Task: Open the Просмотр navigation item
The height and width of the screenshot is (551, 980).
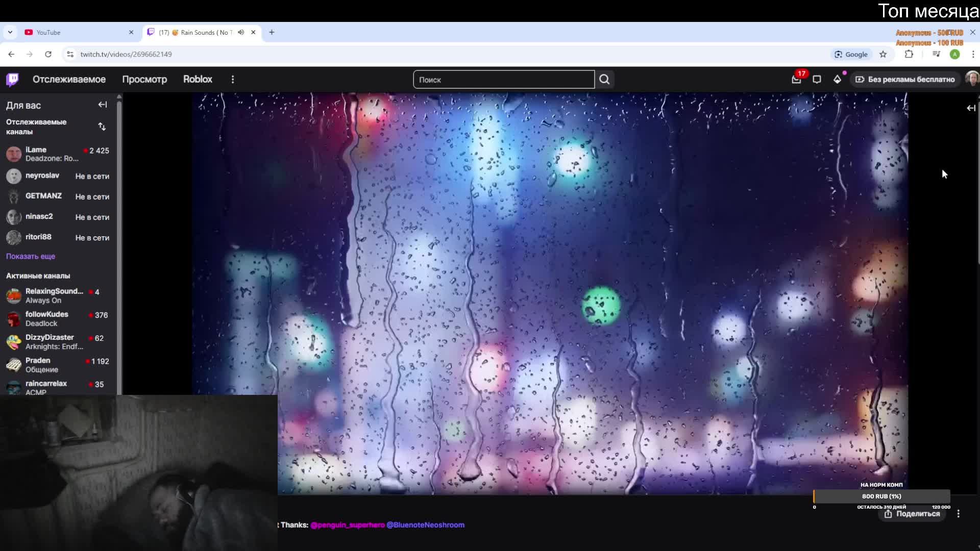Action: coord(144,79)
